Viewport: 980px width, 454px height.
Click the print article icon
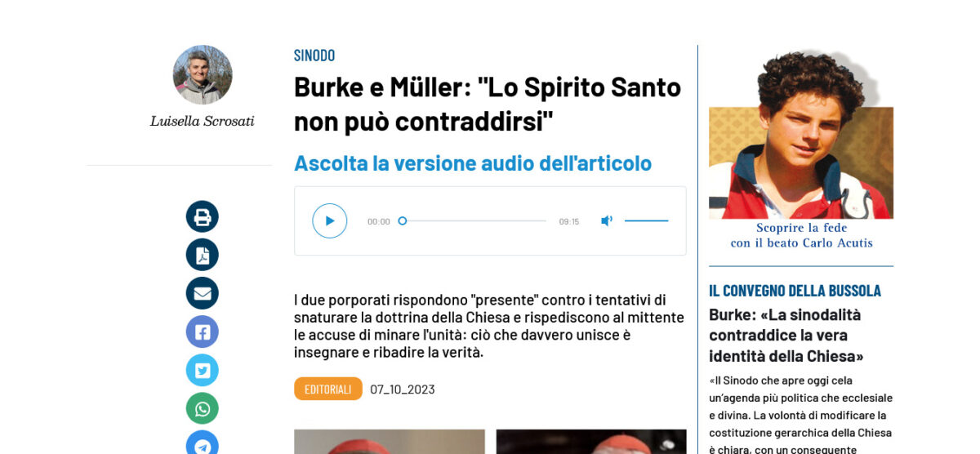point(203,217)
